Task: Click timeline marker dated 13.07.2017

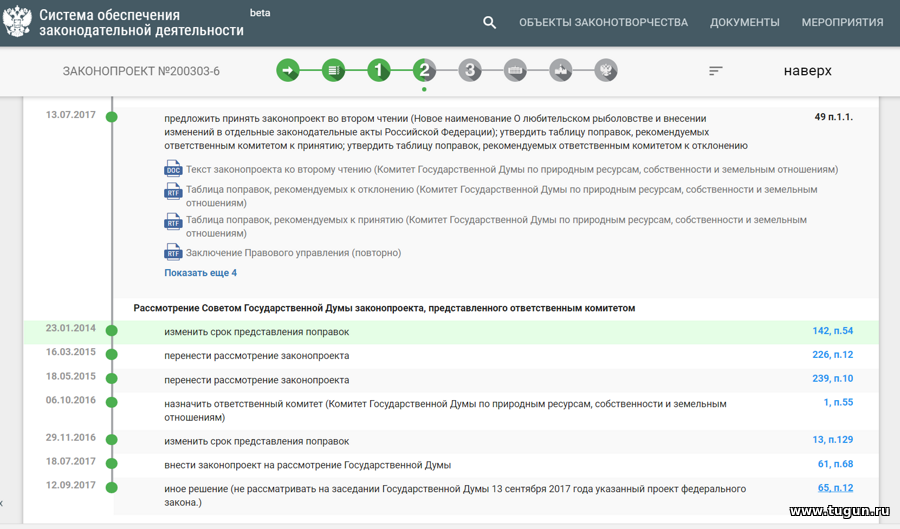Action: (111, 117)
